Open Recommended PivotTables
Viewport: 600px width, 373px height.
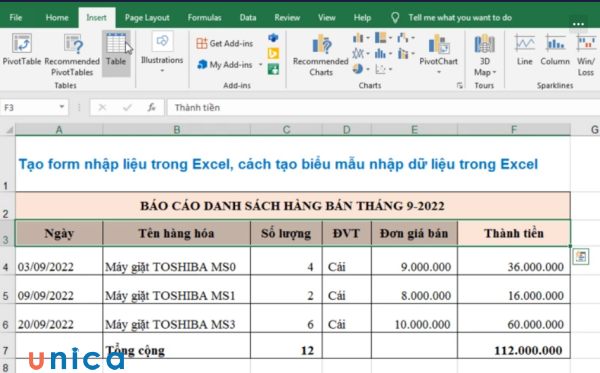coord(72,55)
